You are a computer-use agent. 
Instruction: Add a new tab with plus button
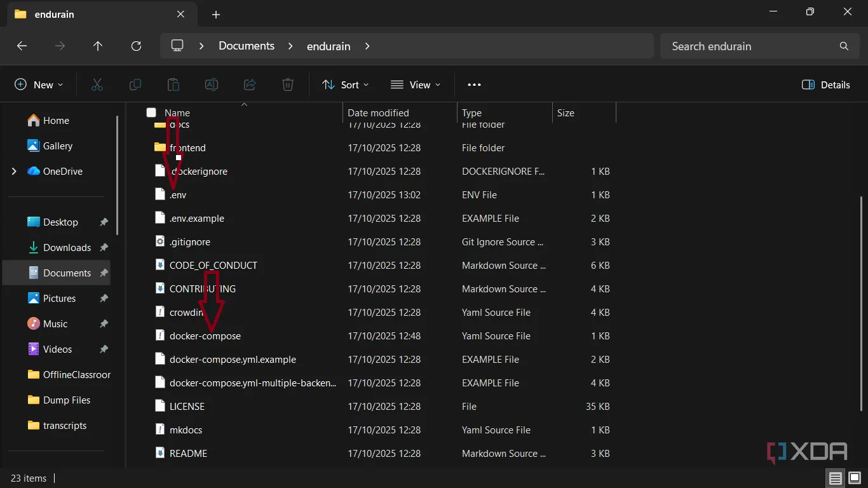[216, 14]
